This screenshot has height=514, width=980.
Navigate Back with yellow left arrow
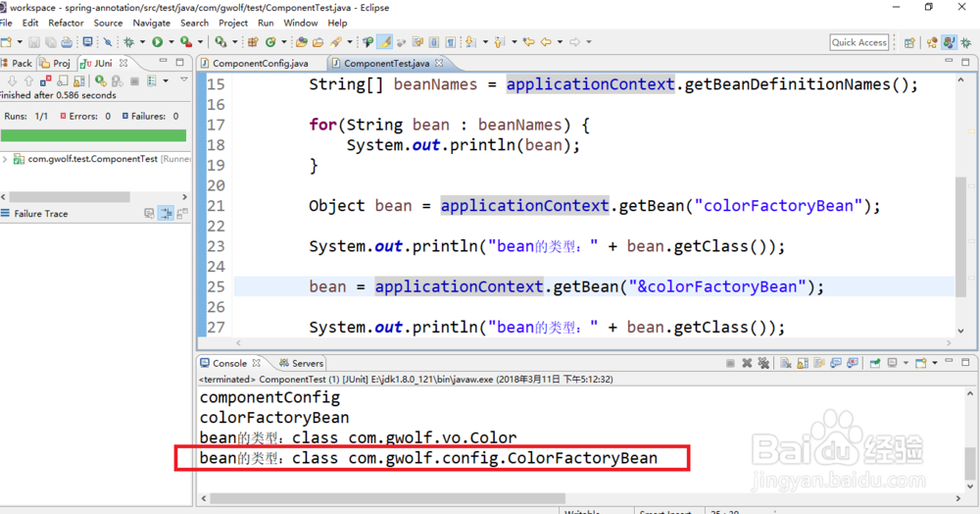point(546,42)
